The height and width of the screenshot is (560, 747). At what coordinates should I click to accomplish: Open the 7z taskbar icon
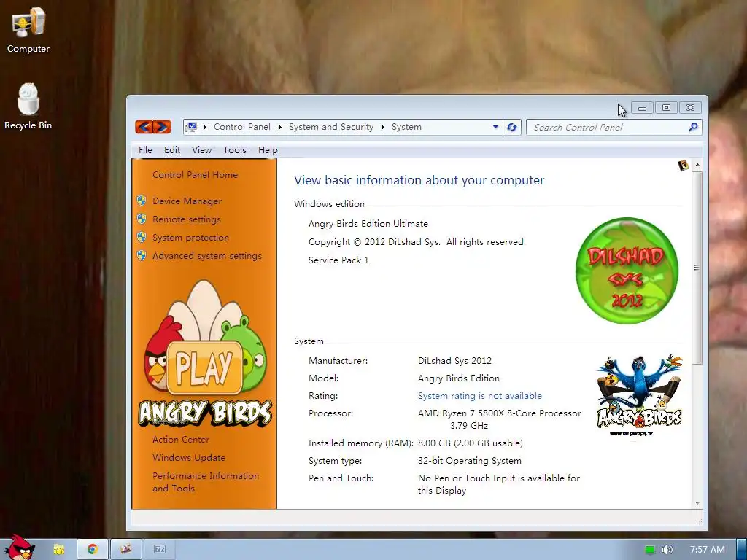(x=160, y=550)
